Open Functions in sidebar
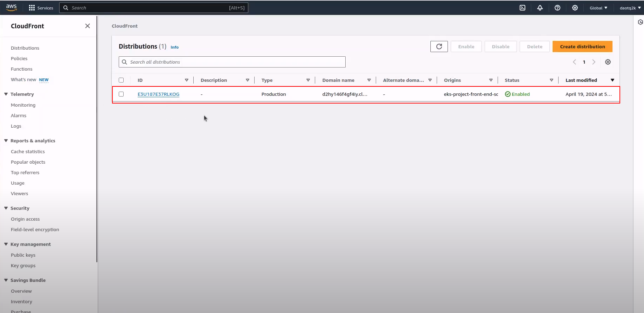Screen dimensions: 644x313 click(21, 69)
